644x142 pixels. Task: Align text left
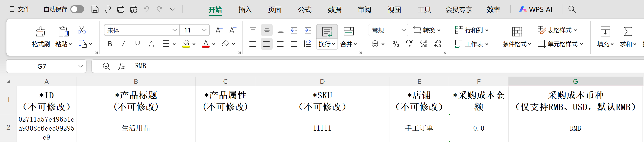coord(253,44)
